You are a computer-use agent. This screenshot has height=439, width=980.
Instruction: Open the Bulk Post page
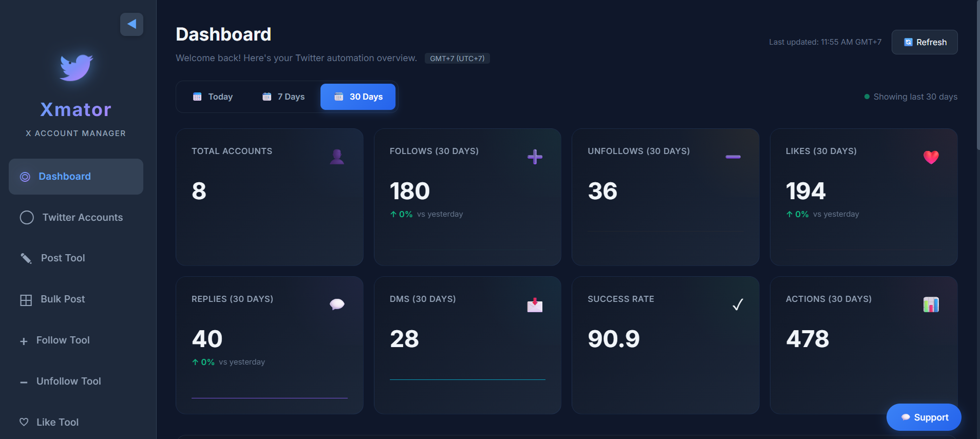click(76, 299)
